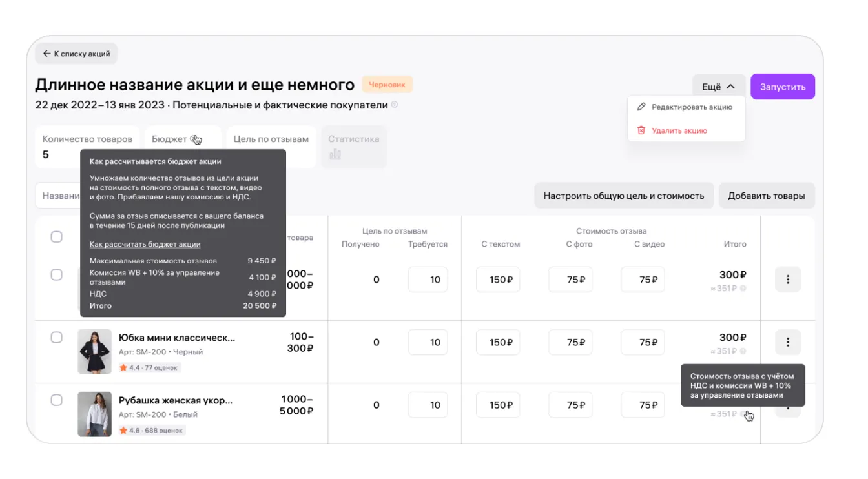Screen dimensions: 868x479
Task: Click the bar chart icon under Статистика
Action: click(x=335, y=154)
